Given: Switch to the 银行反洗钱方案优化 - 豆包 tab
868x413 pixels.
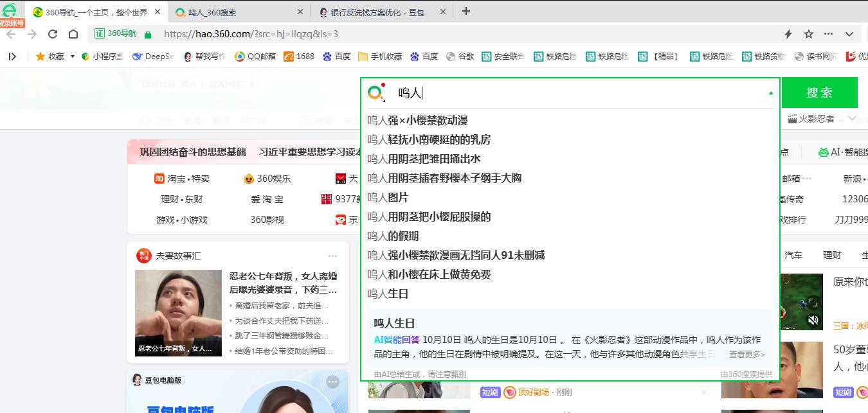Looking at the screenshot, I should point(381,12).
